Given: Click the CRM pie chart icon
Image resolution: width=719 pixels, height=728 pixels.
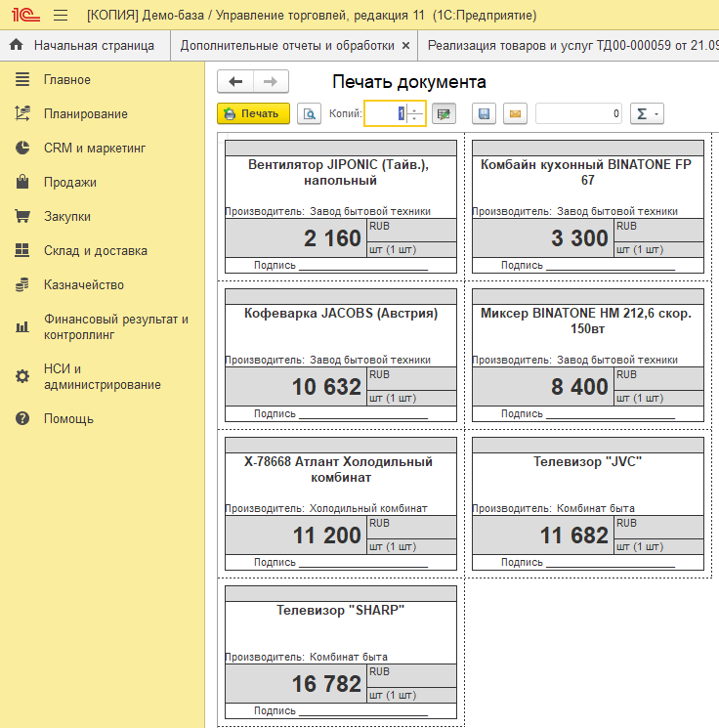Looking at the screenshot, I should 22,148.
